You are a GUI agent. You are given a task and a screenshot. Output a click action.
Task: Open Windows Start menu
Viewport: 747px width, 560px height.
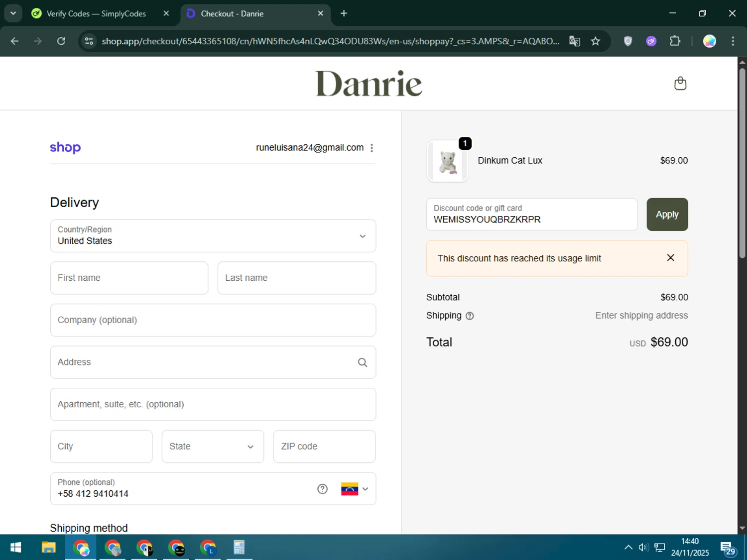pos(15,548)
